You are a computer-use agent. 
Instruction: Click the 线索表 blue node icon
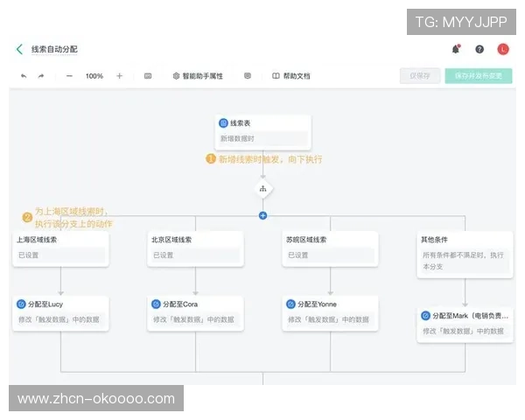pyautogui.click(x=223, y=122)
